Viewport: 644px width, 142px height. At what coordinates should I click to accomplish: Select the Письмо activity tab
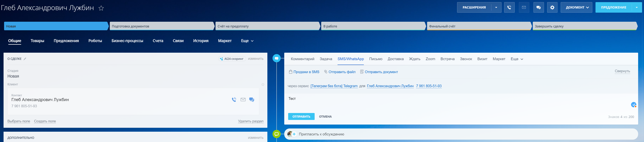(x=376, y=59)
